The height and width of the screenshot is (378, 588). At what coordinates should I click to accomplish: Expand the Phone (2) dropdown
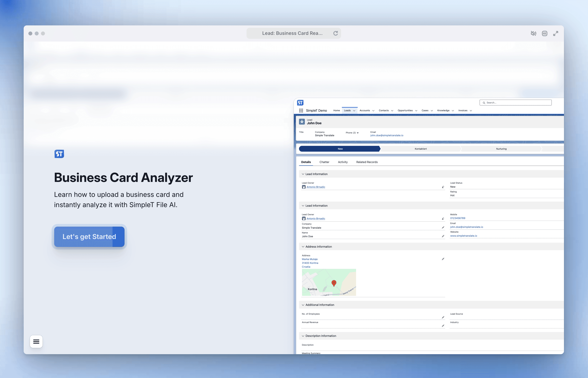(x=358, y=133)
